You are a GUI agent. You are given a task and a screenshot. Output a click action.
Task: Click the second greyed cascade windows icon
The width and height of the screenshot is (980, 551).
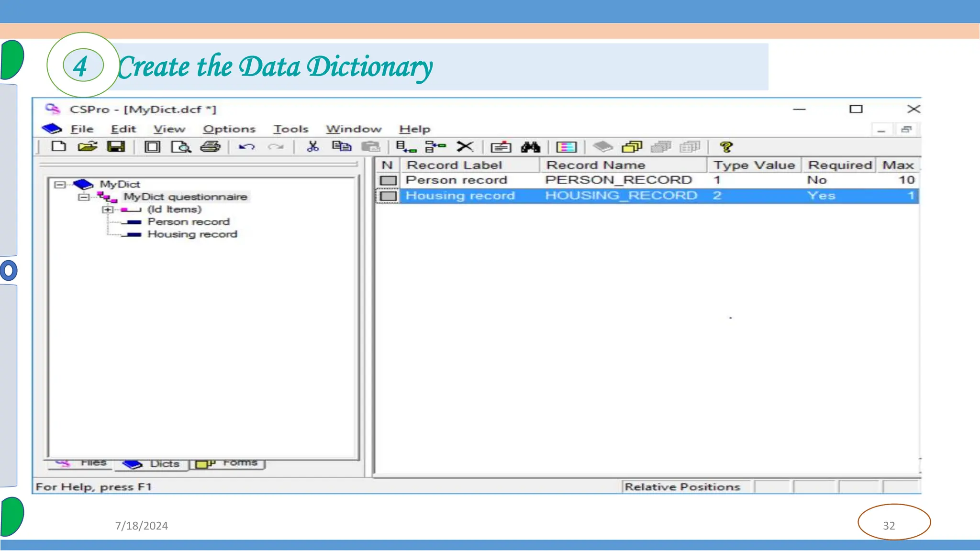pos(690,147)
